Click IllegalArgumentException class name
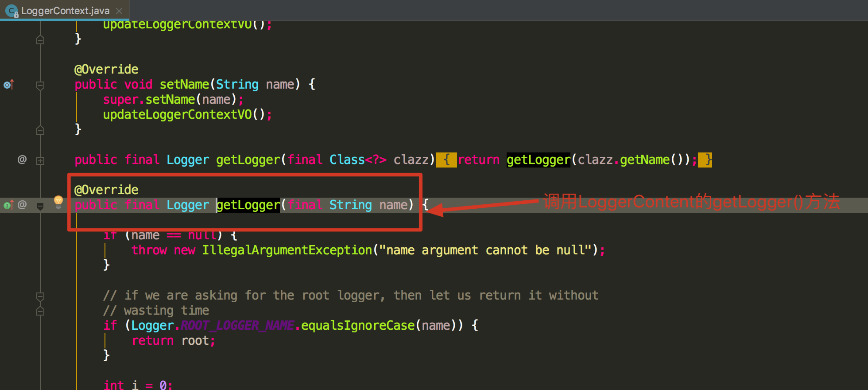868x390 pixels. click(x=287, y=250)
